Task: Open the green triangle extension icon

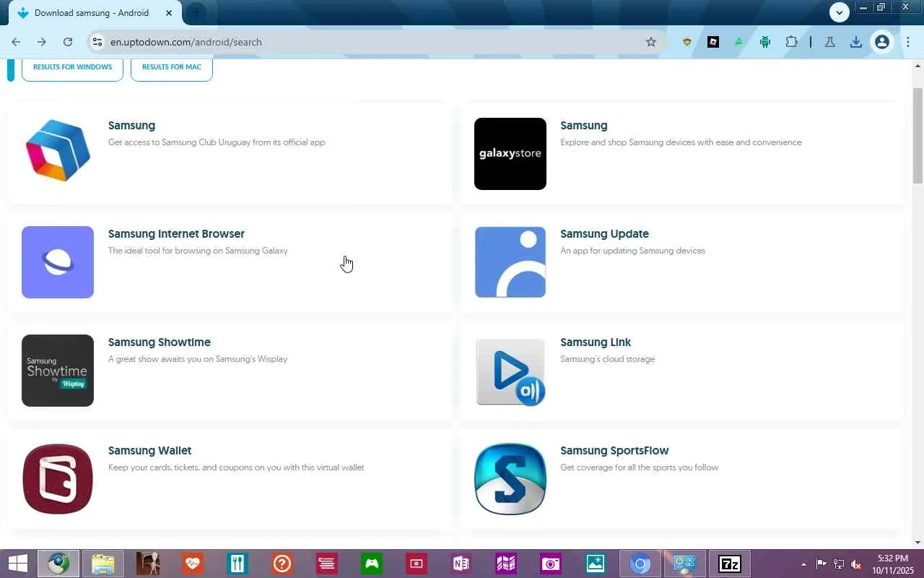Action: [x=739, y=42]
